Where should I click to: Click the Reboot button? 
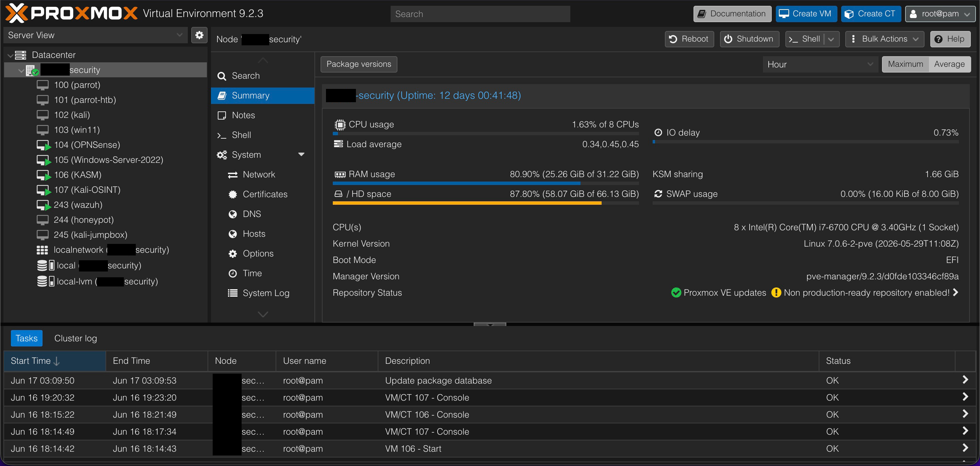coord(689,39)
